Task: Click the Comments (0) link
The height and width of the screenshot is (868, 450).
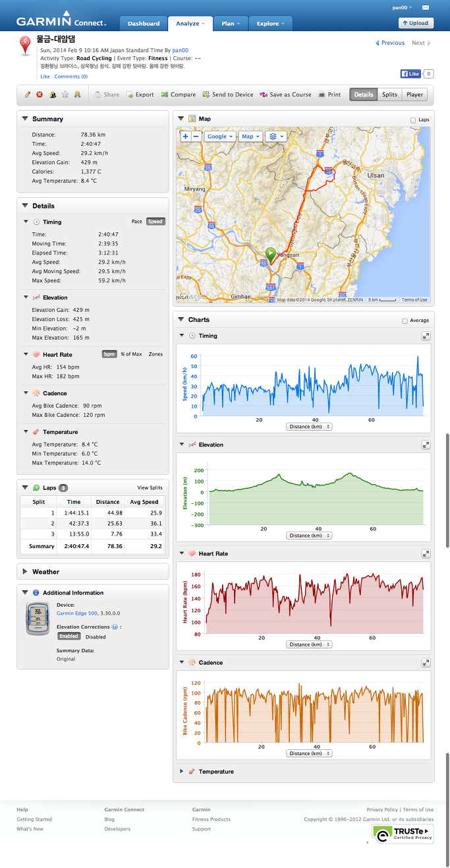Action: [x=70, y=77]
